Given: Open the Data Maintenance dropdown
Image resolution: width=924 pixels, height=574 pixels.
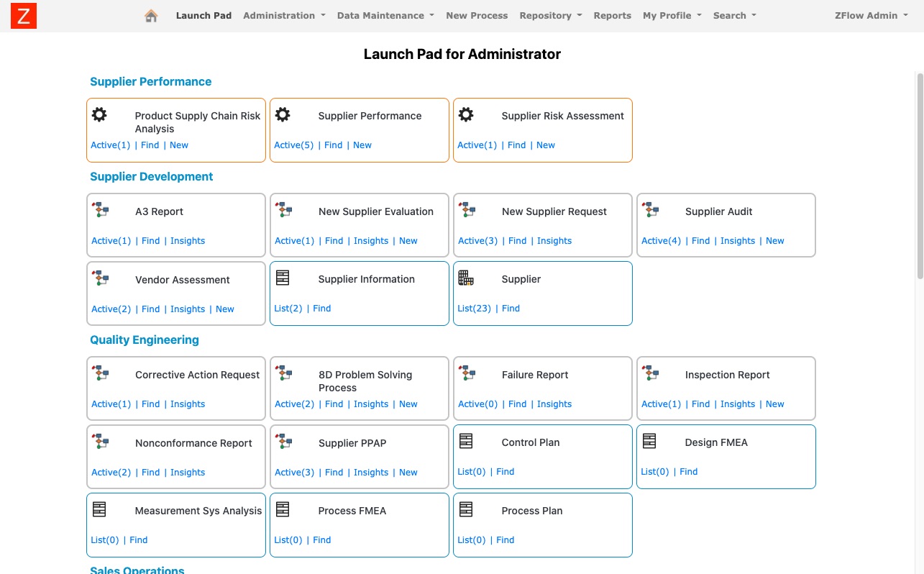Looking at the screenshot, I should 385,16.
